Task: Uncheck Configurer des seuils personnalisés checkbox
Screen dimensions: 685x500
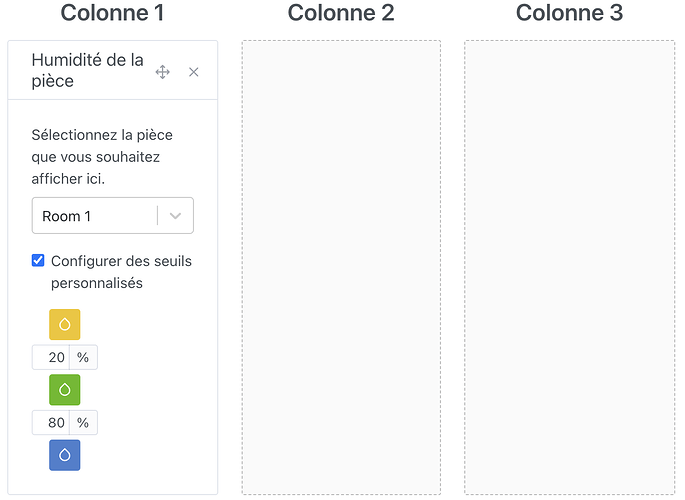Action: 38,261
